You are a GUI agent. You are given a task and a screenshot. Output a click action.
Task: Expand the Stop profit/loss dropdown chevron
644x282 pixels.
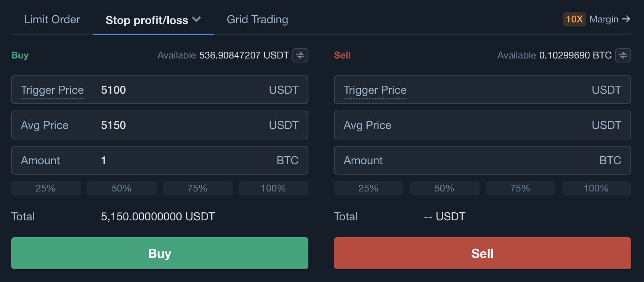pyautogui.click(x=196, y=19)
